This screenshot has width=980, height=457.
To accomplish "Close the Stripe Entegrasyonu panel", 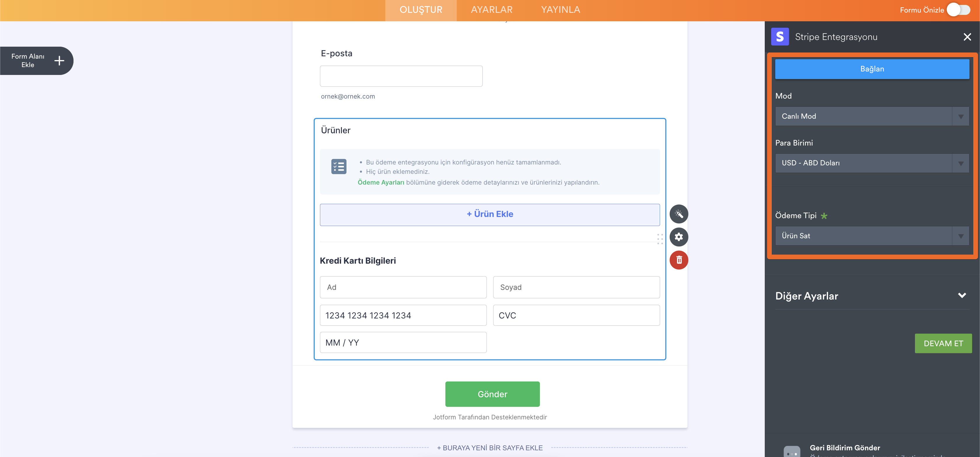I will (x=967, y=37).
